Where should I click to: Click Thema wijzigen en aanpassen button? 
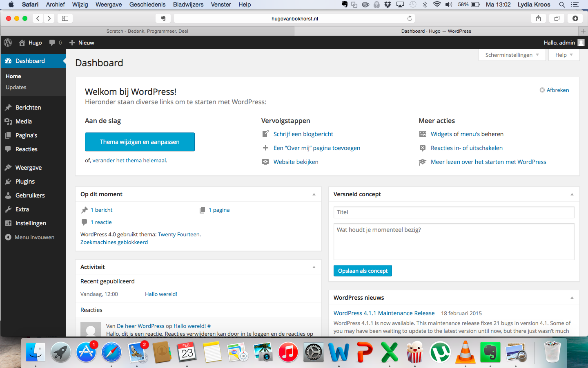[x=140, y=142]
